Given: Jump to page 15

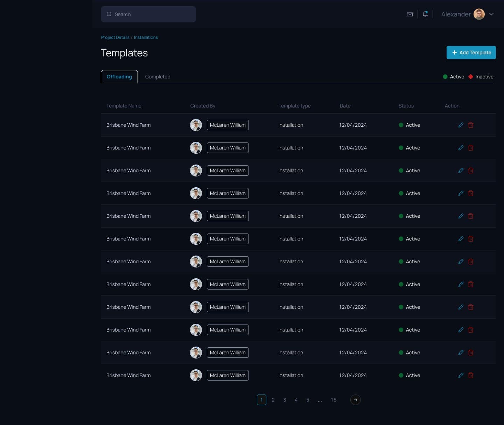Looking at the screenshot, I should coord(334,400).
